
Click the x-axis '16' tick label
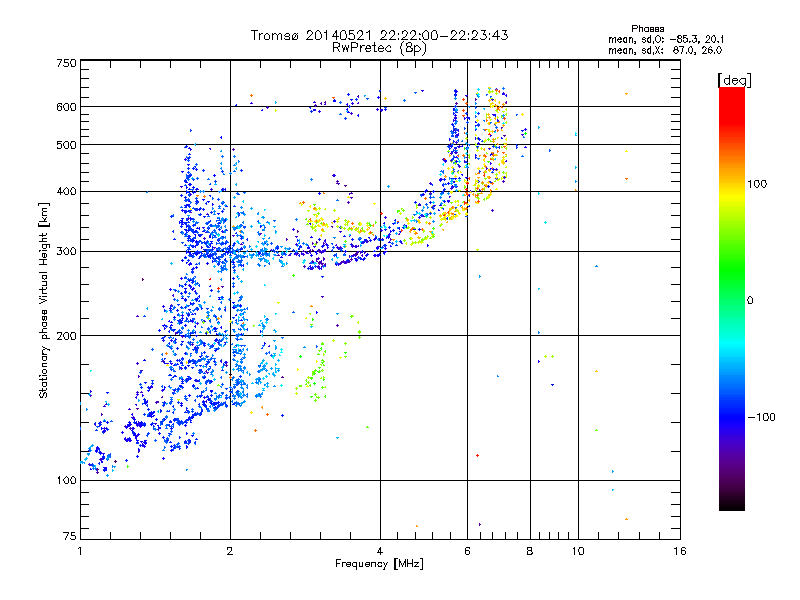680,551
